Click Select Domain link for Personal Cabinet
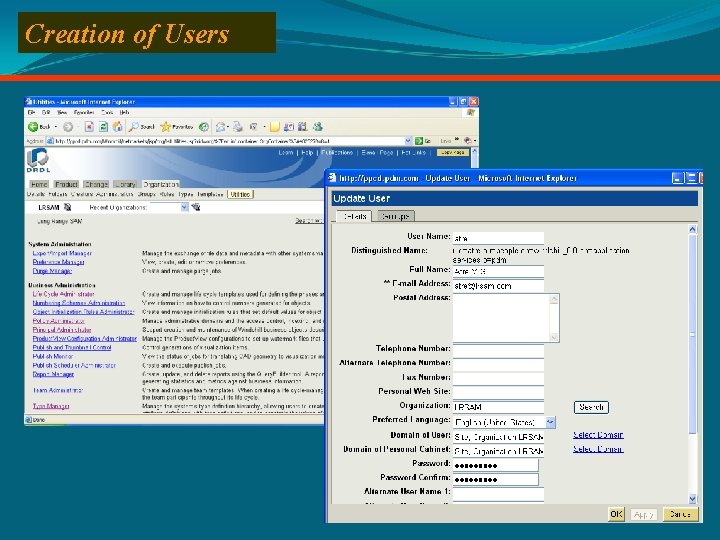The height and width of the screenshot is (540, 720). [598, 449]
